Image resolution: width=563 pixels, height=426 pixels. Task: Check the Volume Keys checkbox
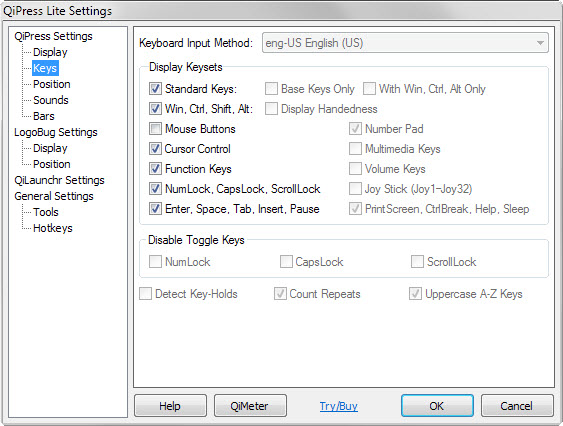355,169
